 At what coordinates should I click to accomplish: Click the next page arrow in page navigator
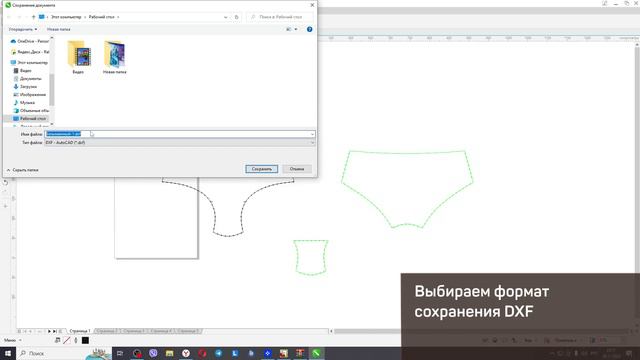pyautogui.click(x=49, y=331)
